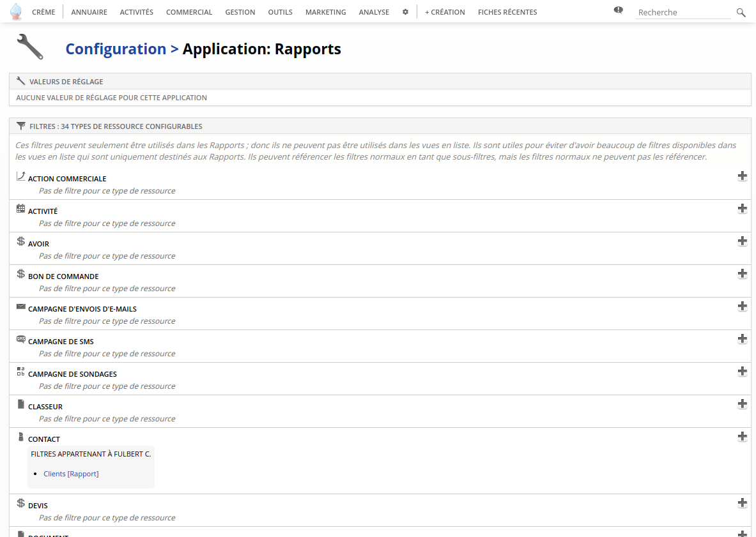Click the Contact person icon
Screen dimensions: 756x537
coord(20,437)
